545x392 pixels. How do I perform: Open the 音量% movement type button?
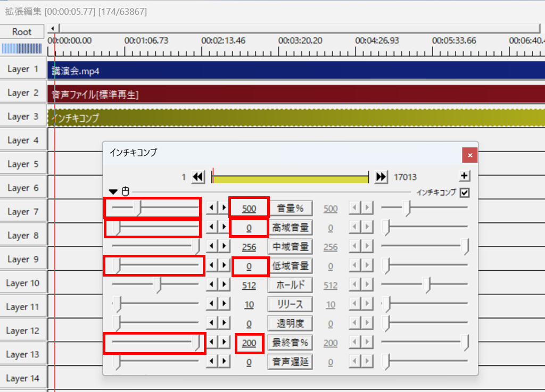pyautogui.click(x=290, y=208)
